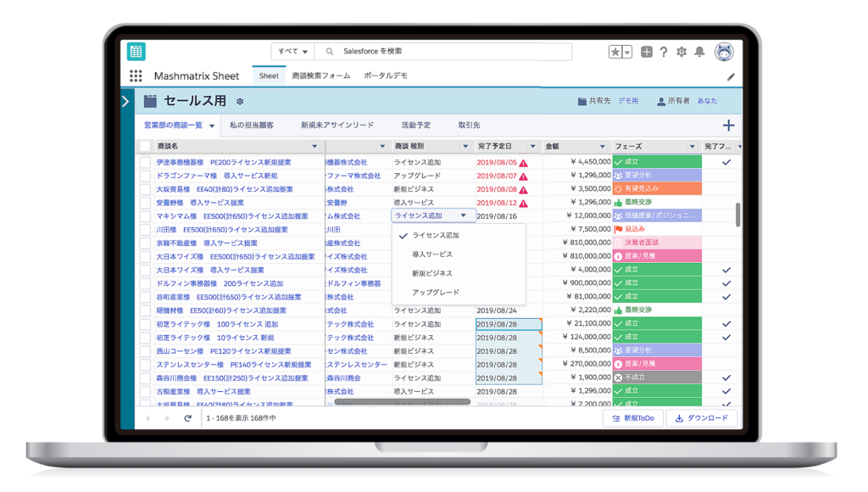868x492 pixels.
Task: Open the gear icon beside セールス用 title
Action: pyautogui.click(x=240, y=101)
